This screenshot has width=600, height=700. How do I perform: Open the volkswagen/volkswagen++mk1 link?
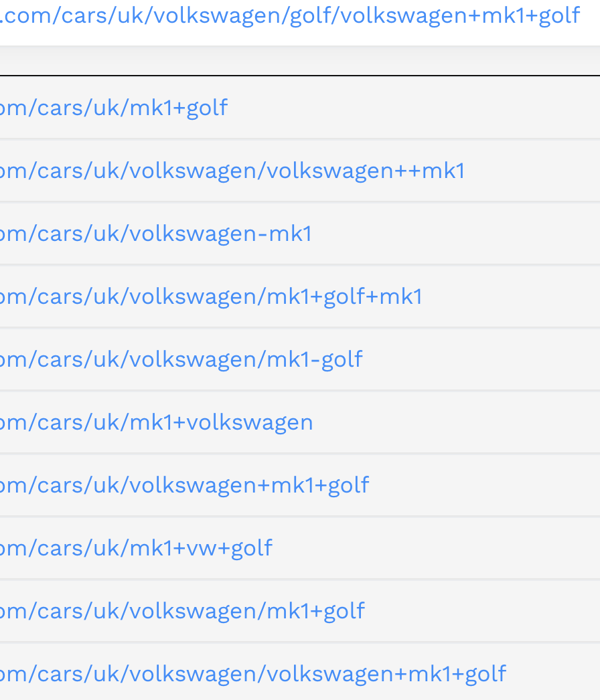tap(232, 171)
